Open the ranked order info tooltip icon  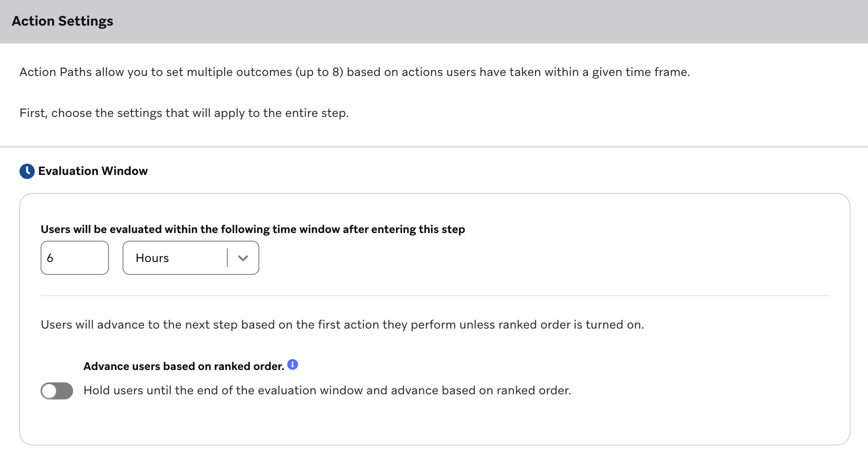(x=293, y=364)
